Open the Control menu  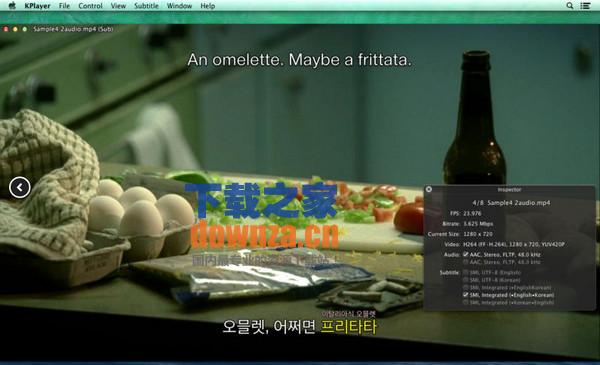[x=90, y=6]
